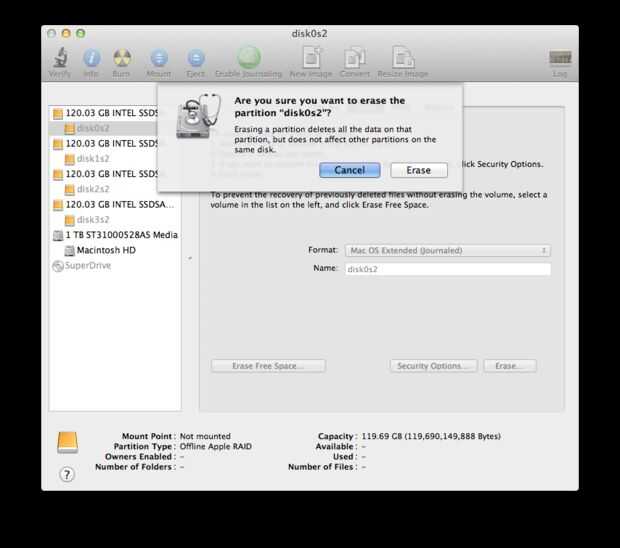620x548 pixels.
Task: Click the Burn toolbar icon
Action: click(x=122, y=58)
